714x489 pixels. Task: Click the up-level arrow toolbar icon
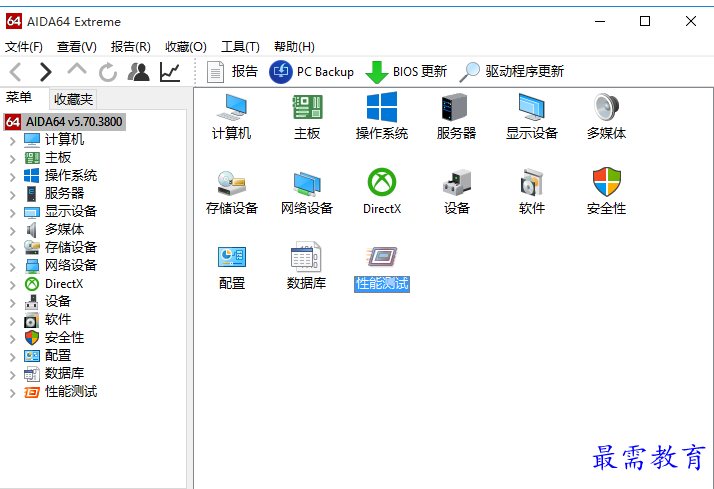coord(77,70)
